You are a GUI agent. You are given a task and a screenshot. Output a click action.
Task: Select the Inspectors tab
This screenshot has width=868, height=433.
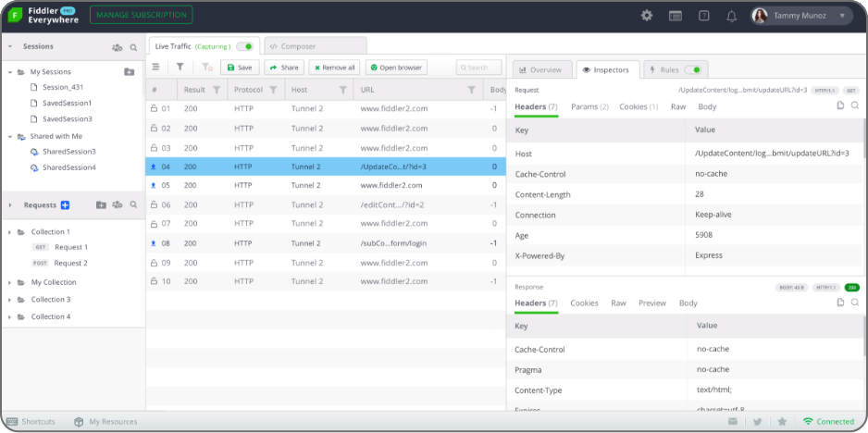[607, 69]
